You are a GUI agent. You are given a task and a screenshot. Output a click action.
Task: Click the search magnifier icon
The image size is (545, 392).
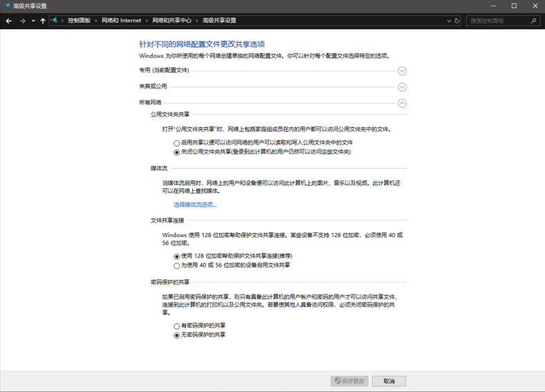pyautogui.click(x=533, y=21)
